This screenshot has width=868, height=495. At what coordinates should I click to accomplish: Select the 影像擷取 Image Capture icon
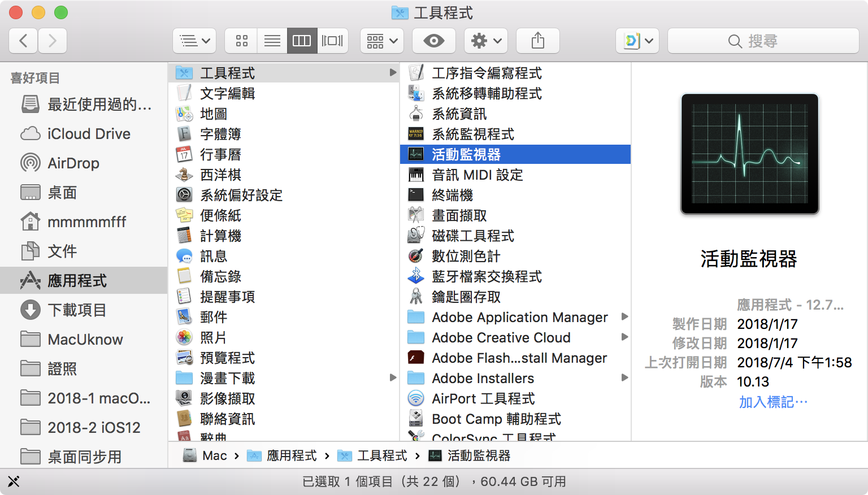184,398
